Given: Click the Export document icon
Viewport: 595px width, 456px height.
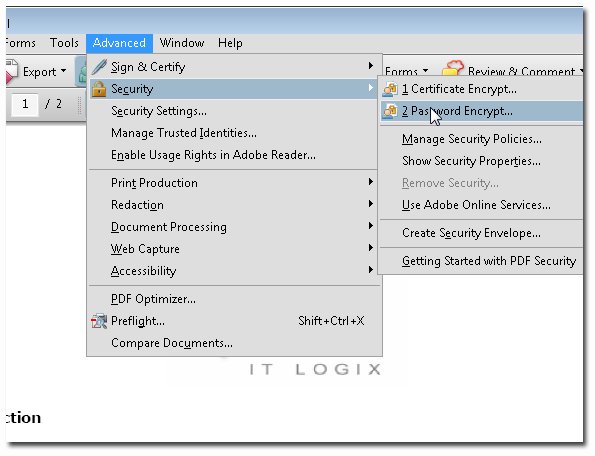Looking at the screenshot, I should pyautogui.click(x=11, y=71).
